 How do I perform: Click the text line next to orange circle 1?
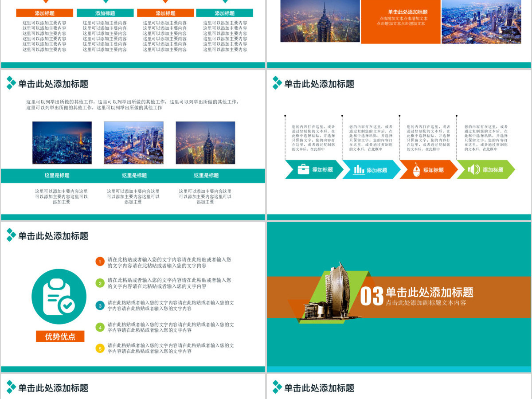(x=169, y=262)
